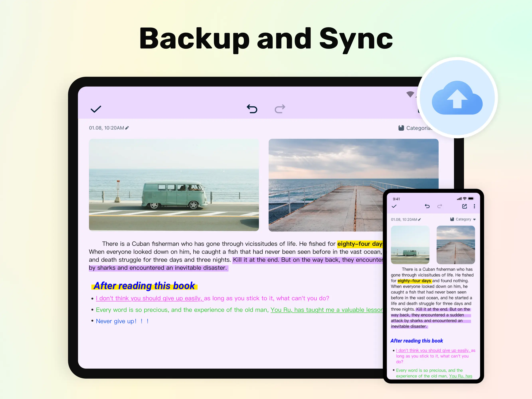Tap the van thumbnail on the phone
532x399 pixels.
(x=410, y=245)
